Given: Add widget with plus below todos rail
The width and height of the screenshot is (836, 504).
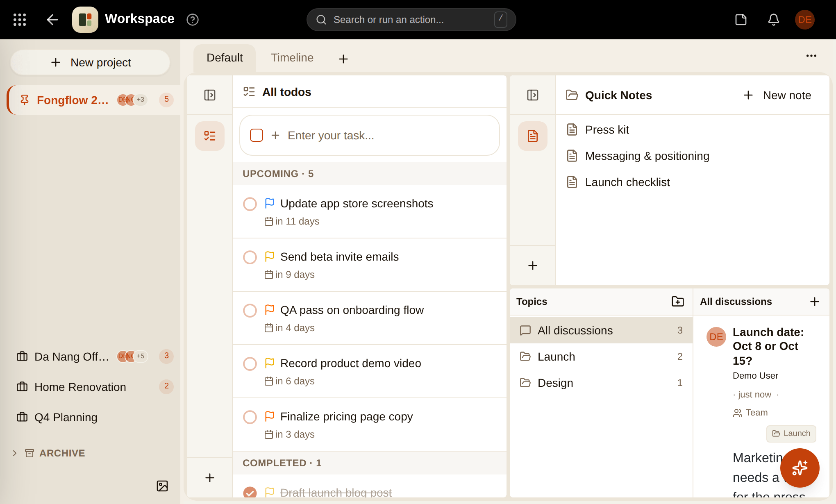Looking at the screenshot, I should pos(210,478).
